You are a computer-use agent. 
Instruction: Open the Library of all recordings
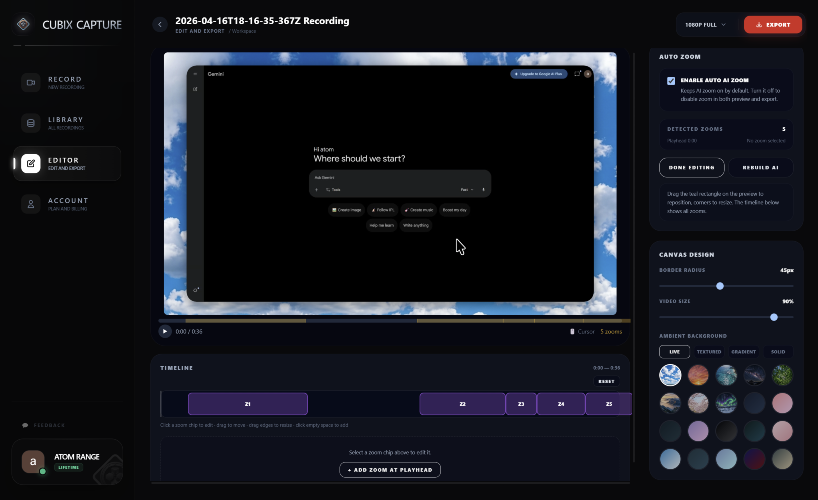pos(67,123)
